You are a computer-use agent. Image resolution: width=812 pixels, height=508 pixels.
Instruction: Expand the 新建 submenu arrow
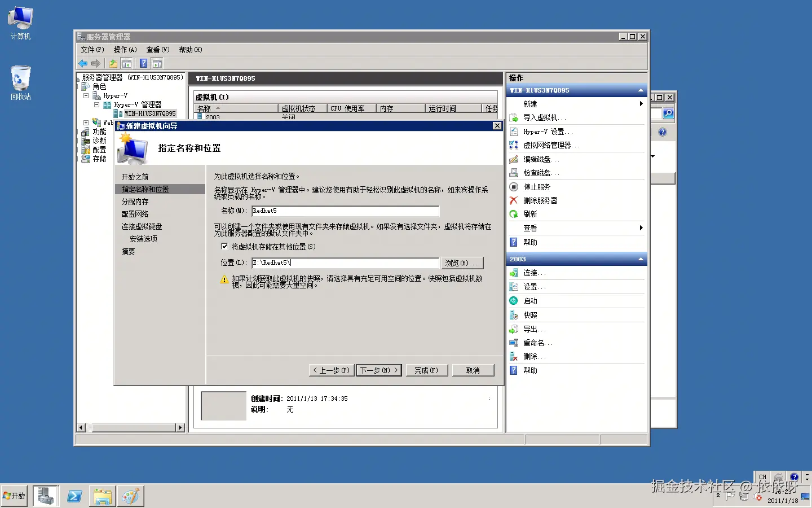coord(641,104)
